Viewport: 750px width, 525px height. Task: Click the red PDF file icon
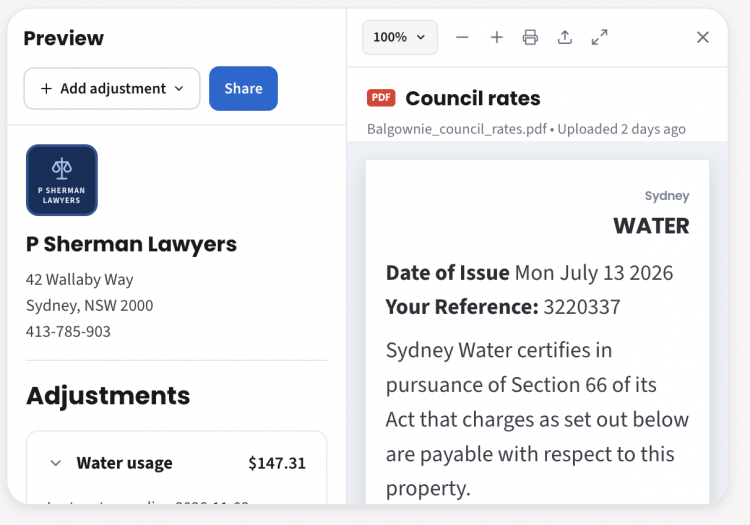[x=381, y=98]
